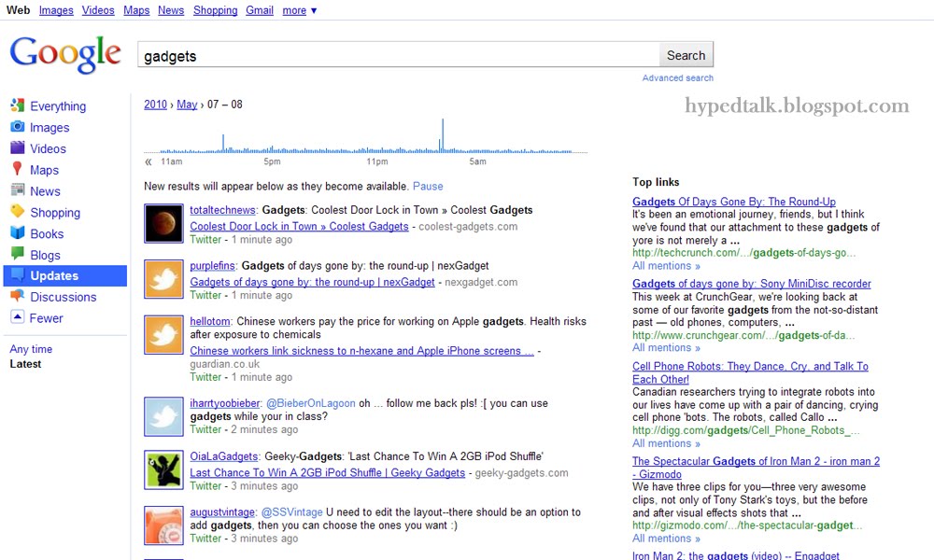Open 'Gadgets of days gone by: the round-up | nexGadget' link
The height and width of the screenshot is (560, 934).
[312, 282]
